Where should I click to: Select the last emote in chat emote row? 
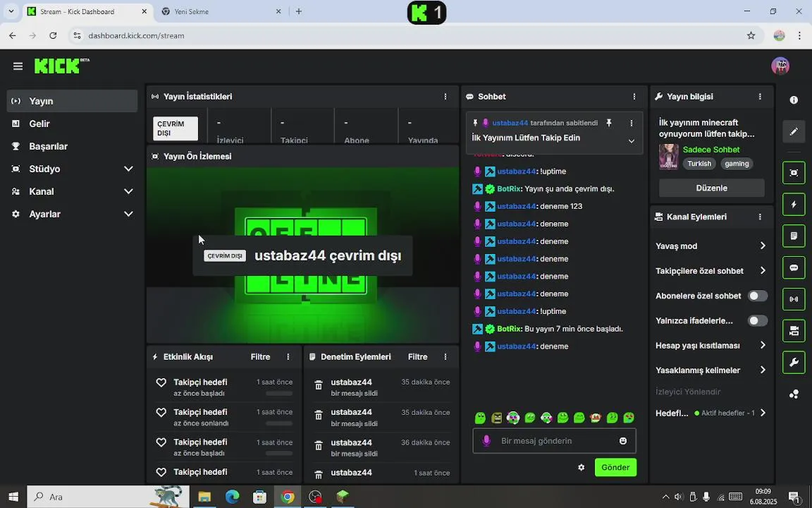(629, 417)
